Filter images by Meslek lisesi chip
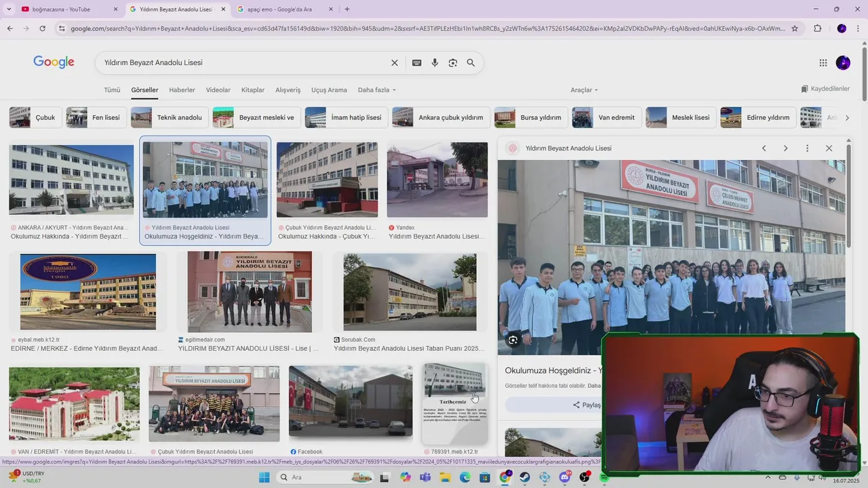This screenshot has width=868, height=488. tap(681, 117)
